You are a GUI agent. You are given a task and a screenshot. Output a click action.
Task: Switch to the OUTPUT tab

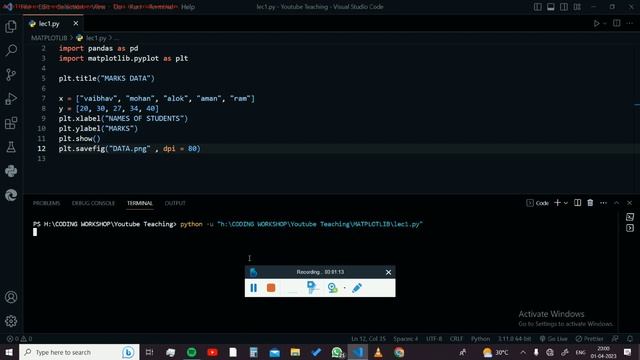pos(175,203)
